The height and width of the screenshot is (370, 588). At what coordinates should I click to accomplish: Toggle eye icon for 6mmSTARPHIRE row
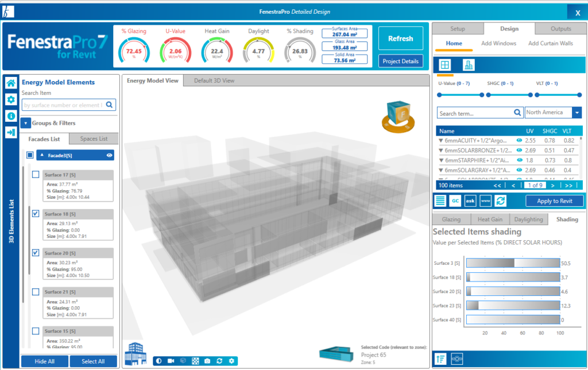[x=519, y=160]
